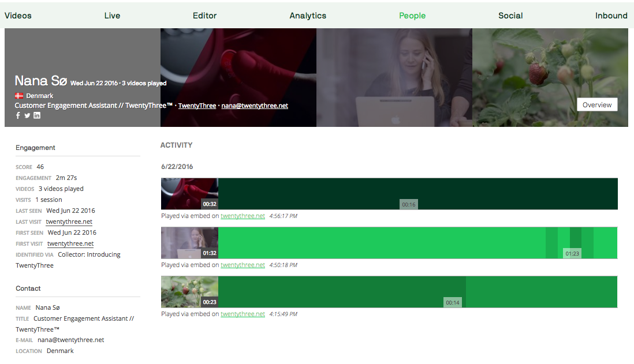This screenshot has width=634, height=364.
Task: Click the Denmark flag icon
Action: pos(19,96)
